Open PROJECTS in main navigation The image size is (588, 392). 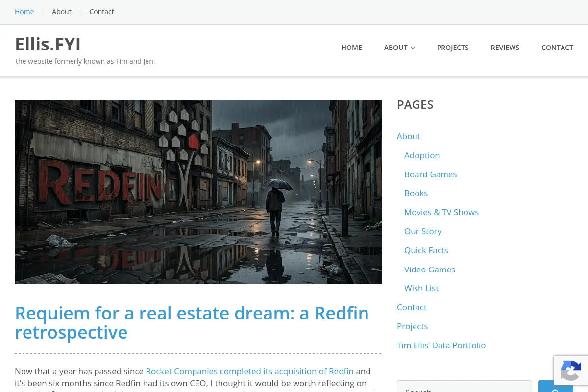[453, 48]
